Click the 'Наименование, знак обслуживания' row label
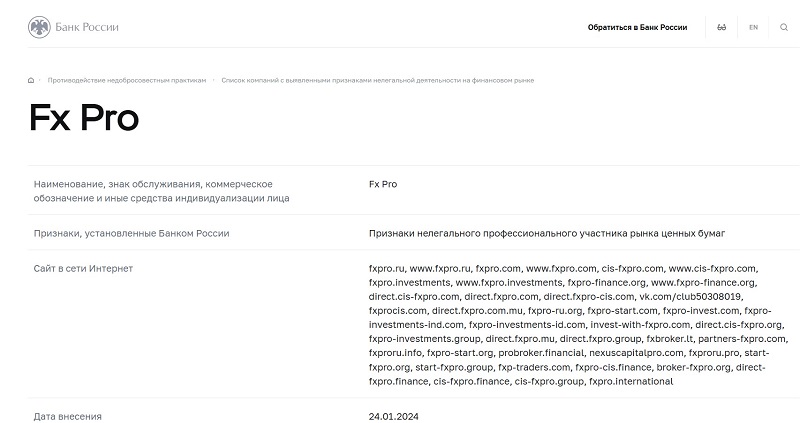 click(x=153, y=191)
